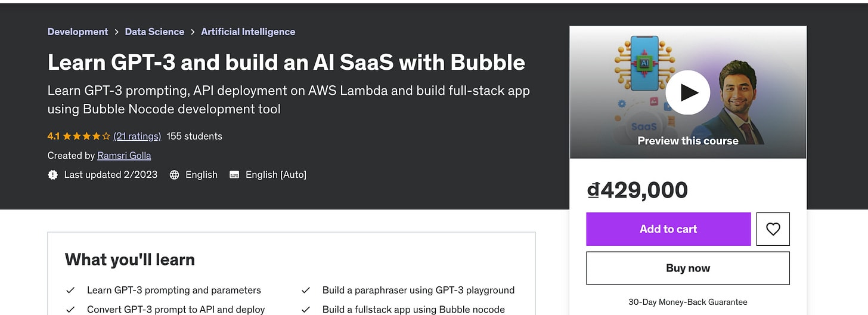Click the English [Auto] captions label

[276, 175]
